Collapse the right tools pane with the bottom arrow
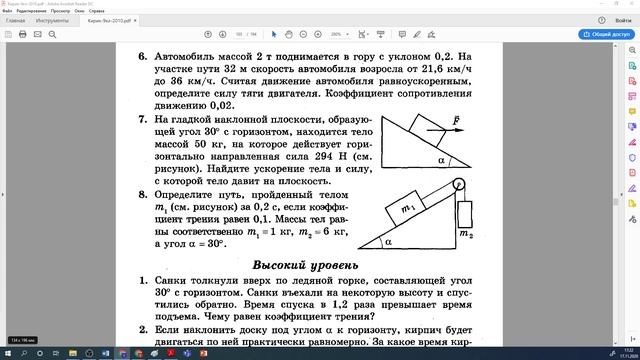Viewport: 640px width, 360px height. pyautogui.click(x=633, y=339)
